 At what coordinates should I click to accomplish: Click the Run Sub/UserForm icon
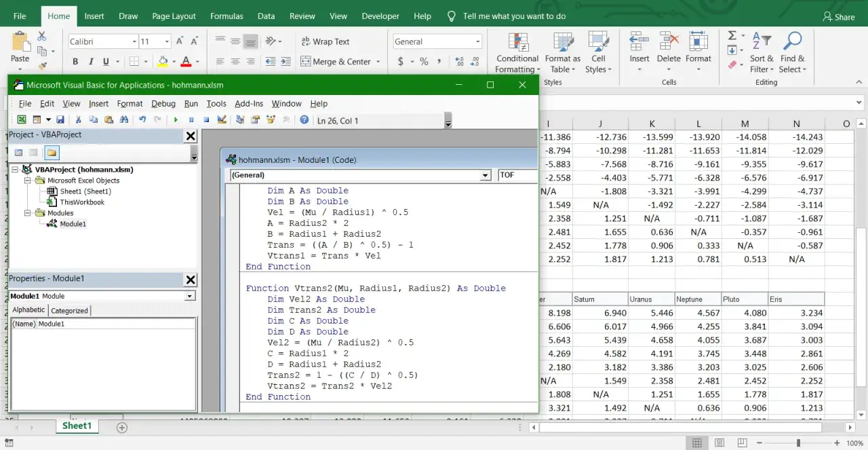pyautogui.click(x=176, y=120)
